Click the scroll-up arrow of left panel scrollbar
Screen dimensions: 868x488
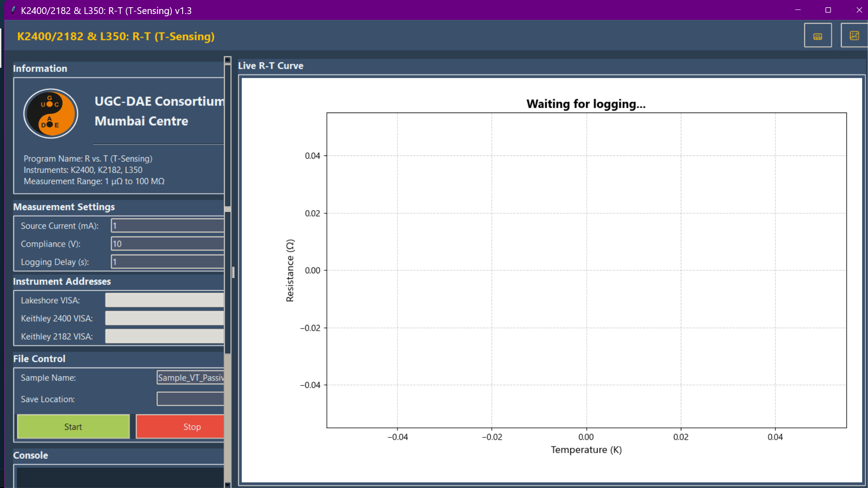click(x=227, y=60)
